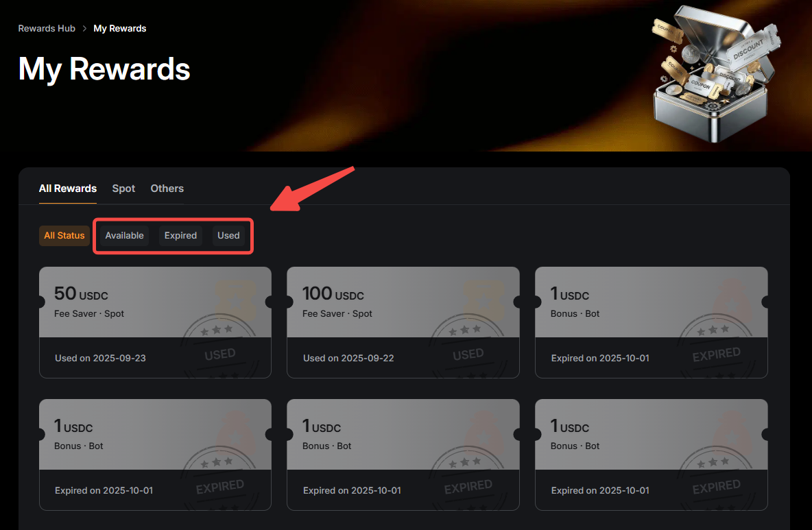Viewport: 812px width, 530px height.
Task: Click the breadcrumb chevron separator icon
Action: pos(84,29)
